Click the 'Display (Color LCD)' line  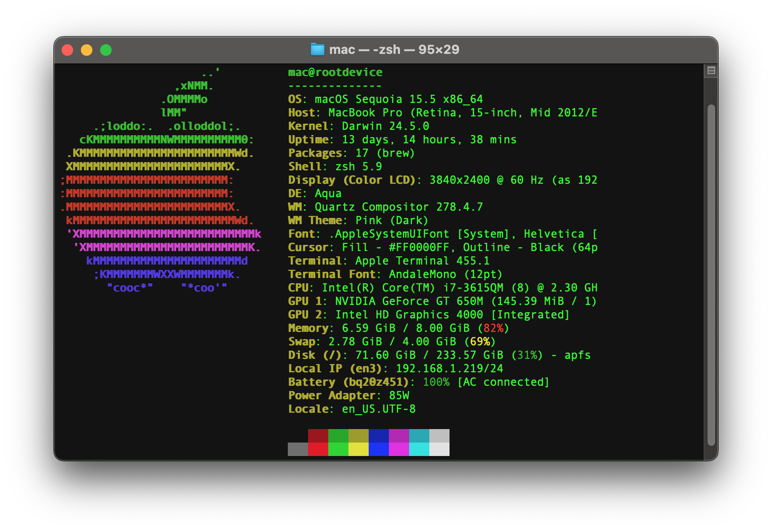(x=443, y=180)
